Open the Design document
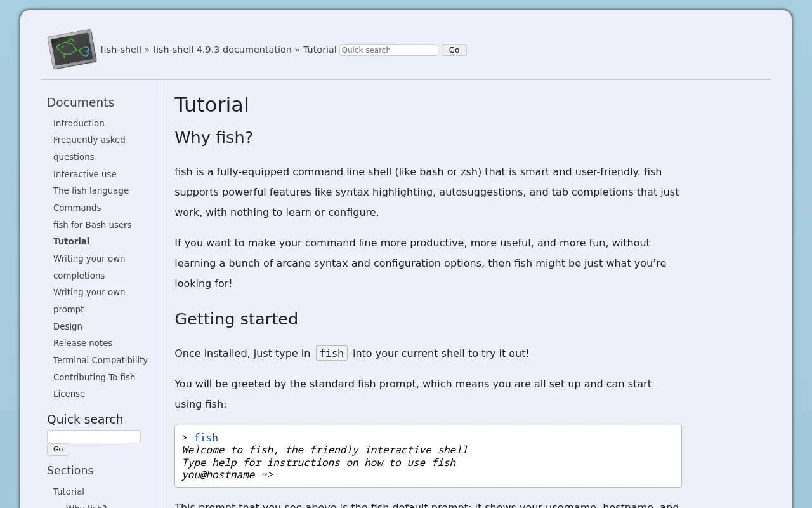Image resolution: width=812 pixels, height=508 pixels. (68, 326)
